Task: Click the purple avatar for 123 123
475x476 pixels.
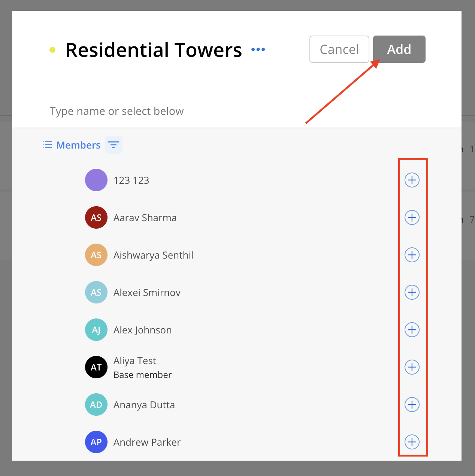Action: click(x=96, y=180)
